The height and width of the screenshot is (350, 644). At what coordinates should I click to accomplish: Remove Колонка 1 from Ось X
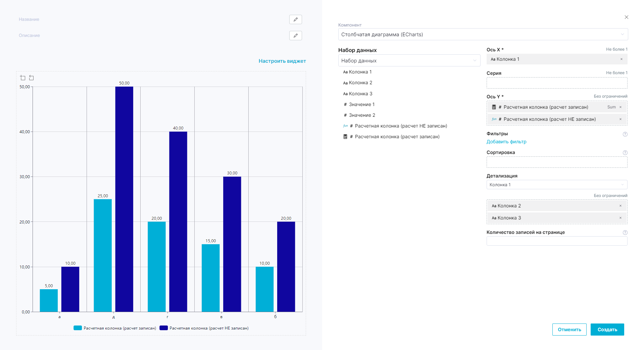coord(621,59)
